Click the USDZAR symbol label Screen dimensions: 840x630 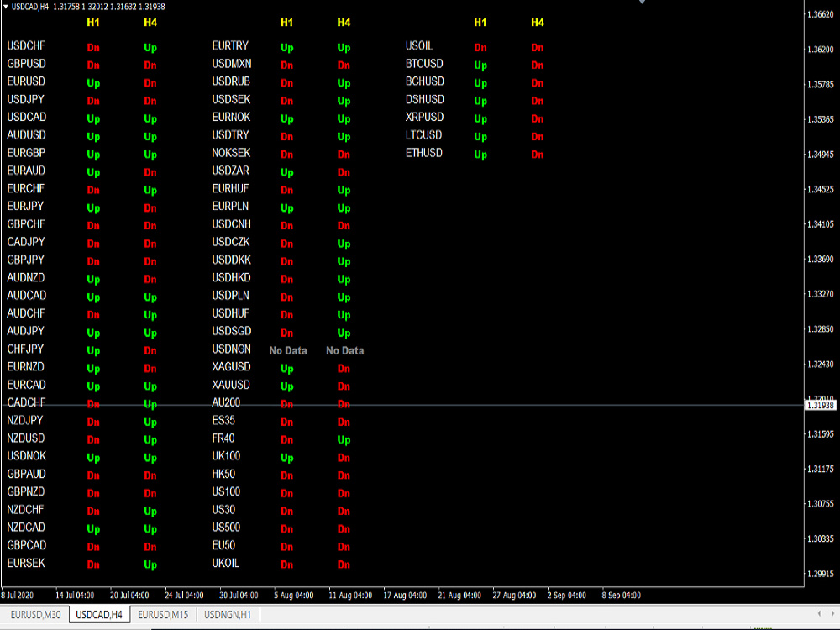click(230, 171)
